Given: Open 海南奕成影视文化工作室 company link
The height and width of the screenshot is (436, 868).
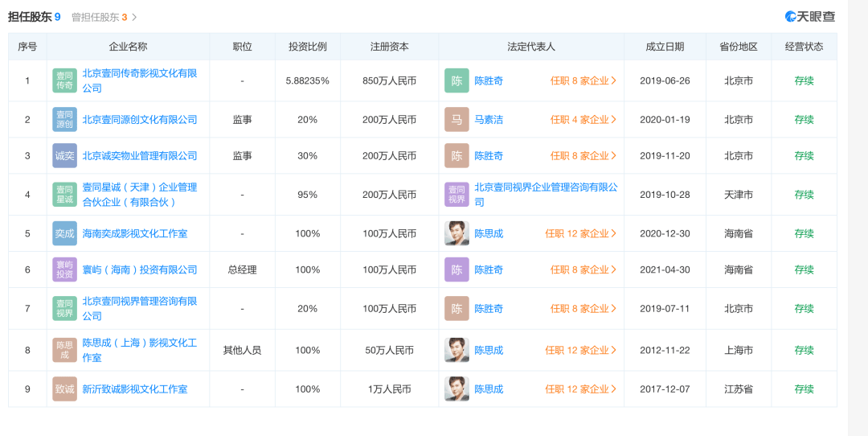Looking at the screenshot, I should (135, 234).
